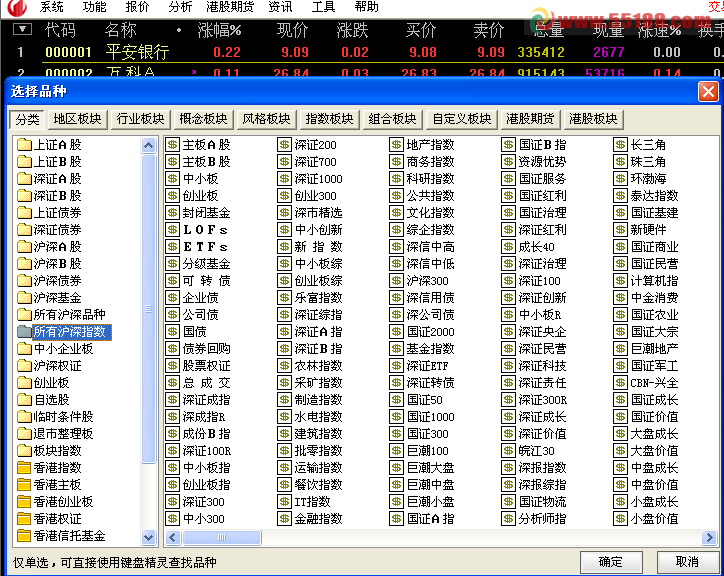Click the horizontal scrollbar thumb
Viewport: 724px width, 576px height.
click(x=222, y=537)
